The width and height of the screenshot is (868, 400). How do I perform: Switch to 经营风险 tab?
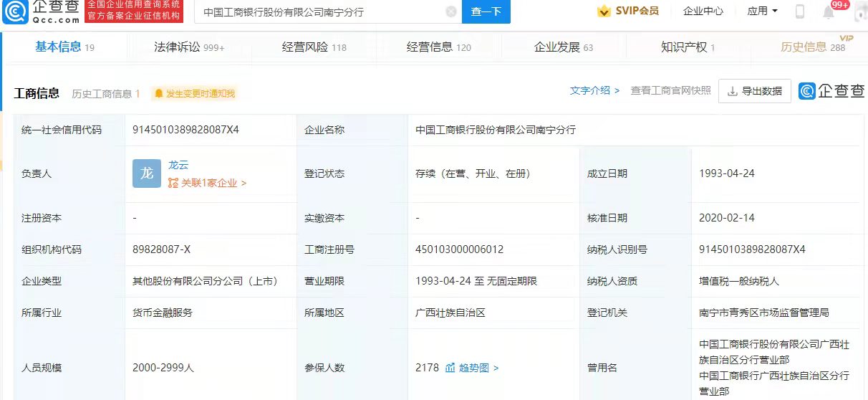pos(314,47)
